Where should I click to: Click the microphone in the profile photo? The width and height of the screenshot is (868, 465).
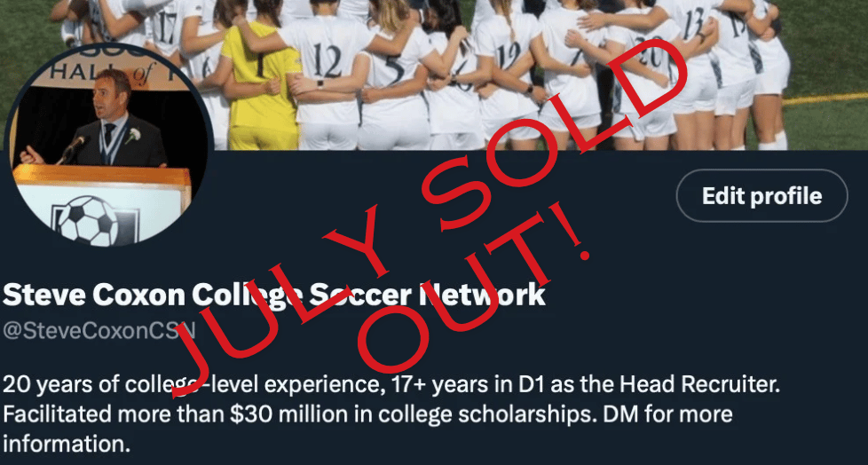pyautogui.click(x=72, y=148)
